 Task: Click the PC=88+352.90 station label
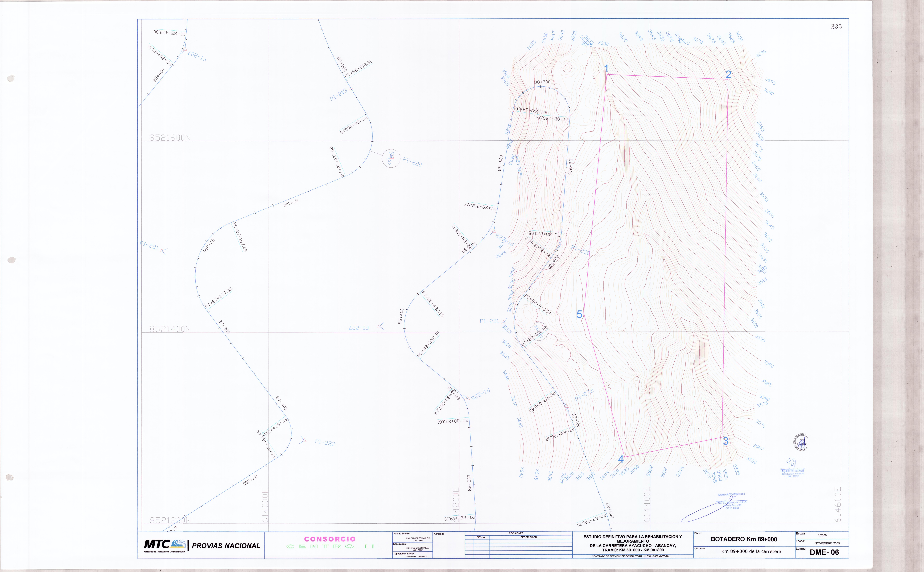[428, 344]
